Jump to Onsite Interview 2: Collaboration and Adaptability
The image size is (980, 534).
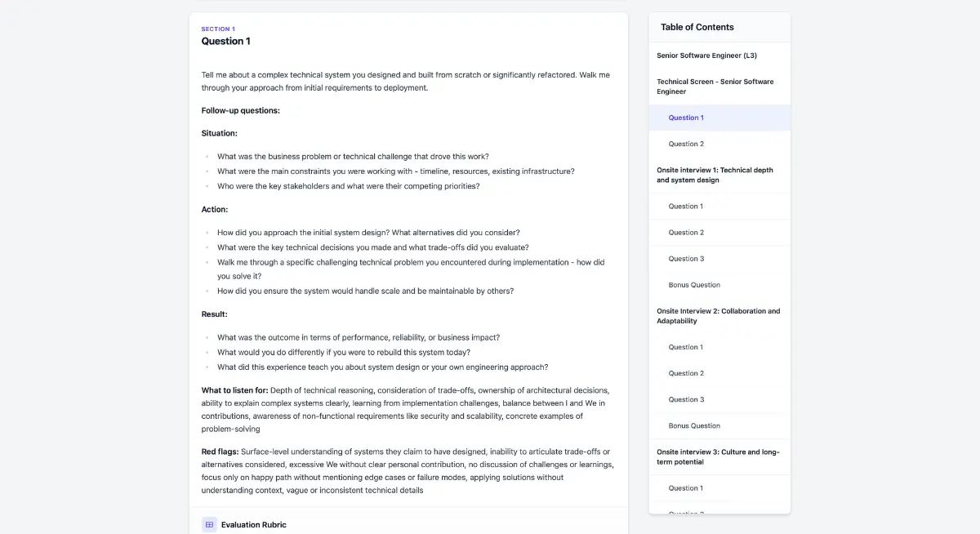[719, 316]
